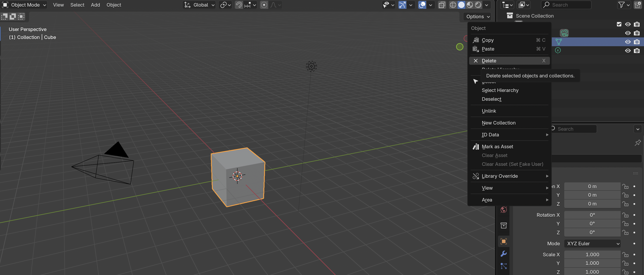644x275 pixels.
Task: Open the Options dropdown in viewport
Action: point(478,16)
